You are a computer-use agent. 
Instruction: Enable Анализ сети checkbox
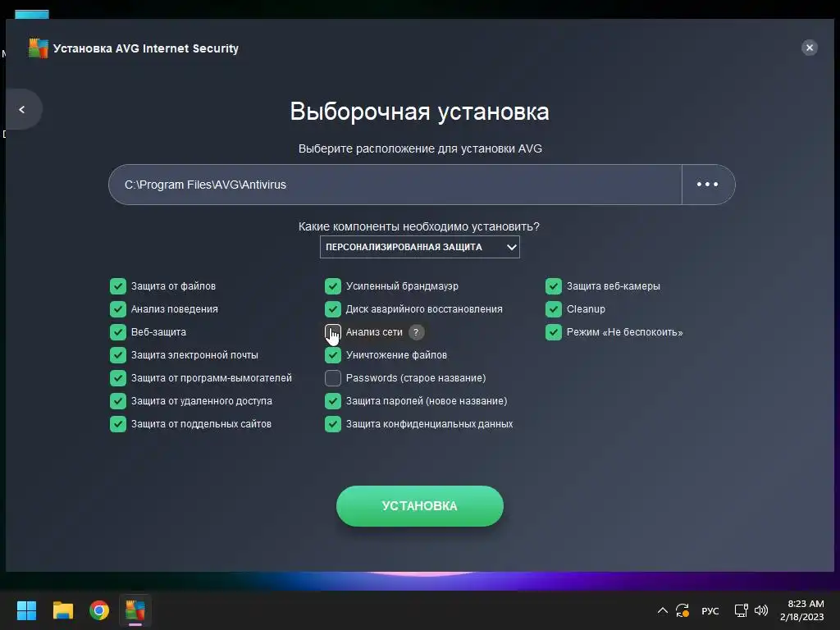point(333,332)
